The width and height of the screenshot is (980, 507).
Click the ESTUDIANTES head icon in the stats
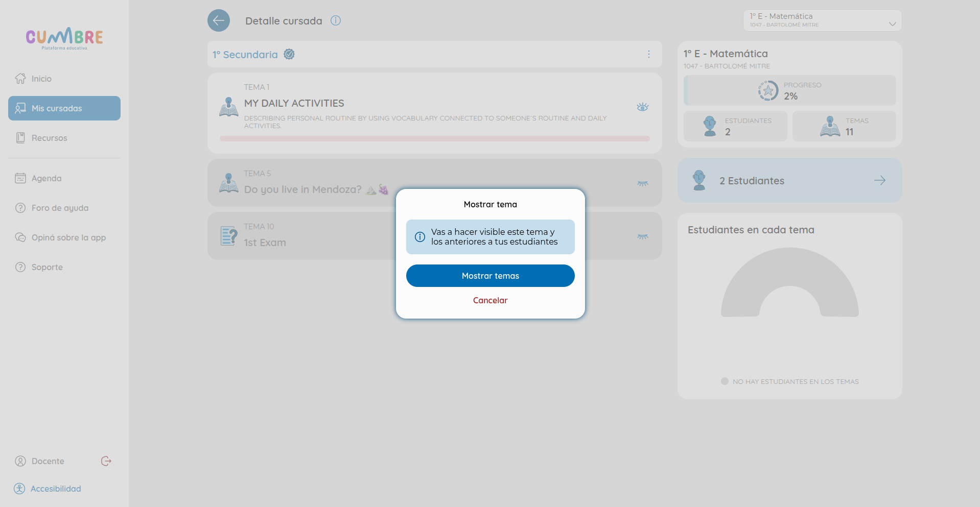click(710, 126)
